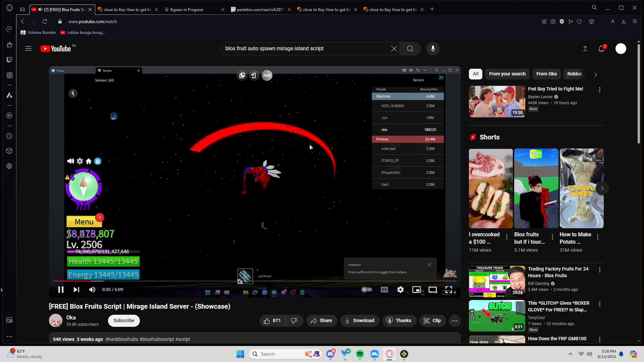
Task: Open Oka channel avatar
Action: click(56, 321)
